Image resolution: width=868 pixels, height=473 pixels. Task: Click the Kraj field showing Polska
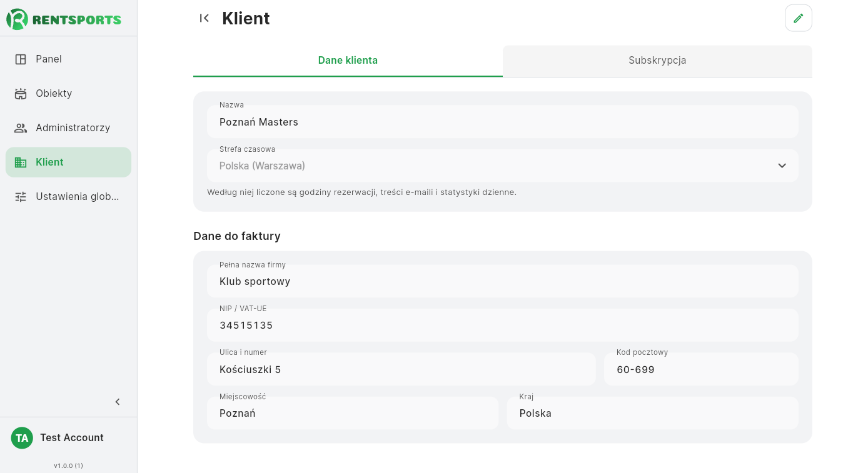[x=652, y=413]
